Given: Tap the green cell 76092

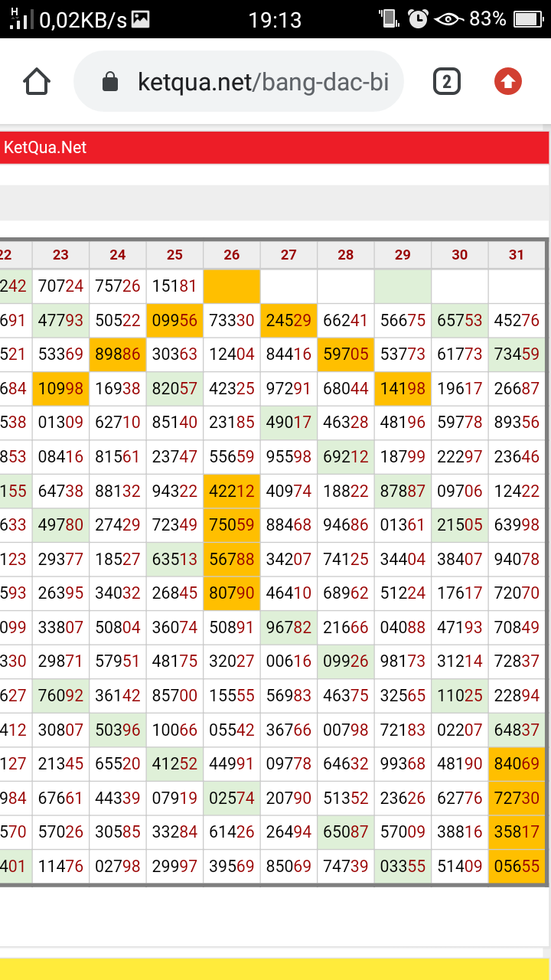Looking at the screenshot, I should [60, 696].
